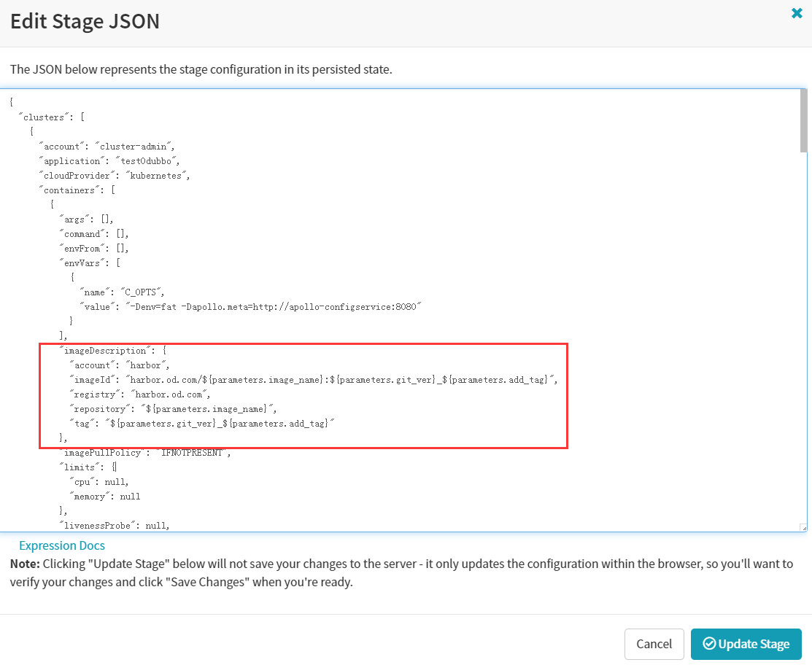Click the "registry": "harbor.od.com" line
812x665 pixels.
point(140,394)
